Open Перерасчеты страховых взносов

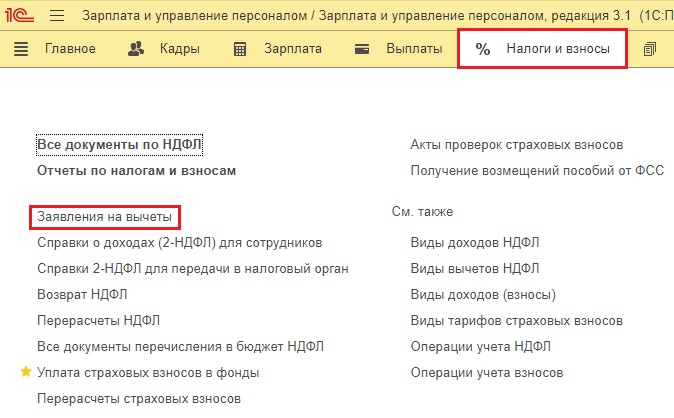tap(139, 399)
